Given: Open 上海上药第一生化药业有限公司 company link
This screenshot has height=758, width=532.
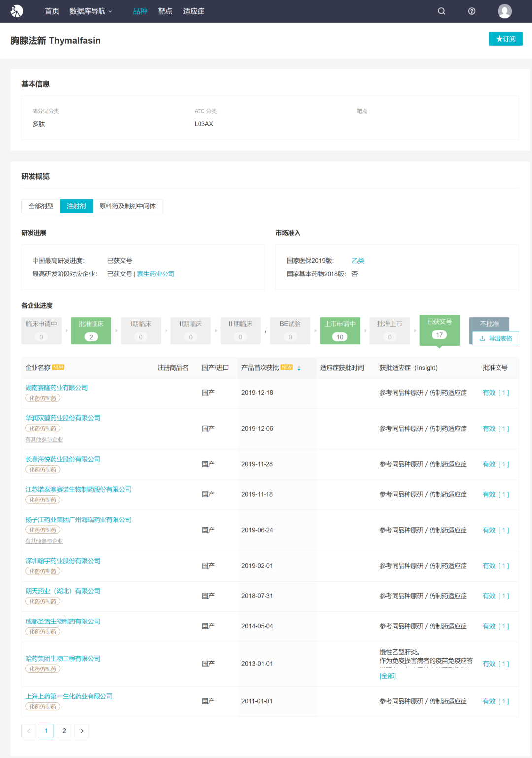Looking at the screenshot, I should click(69, 696).
